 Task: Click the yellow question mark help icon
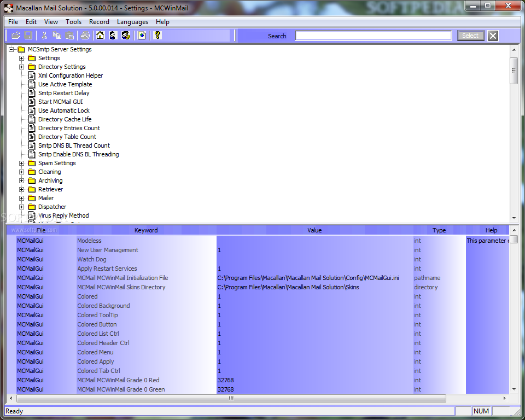pos(157,35)
